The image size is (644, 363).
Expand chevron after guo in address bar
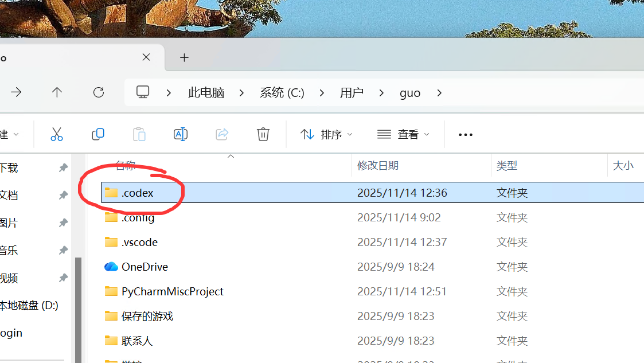439,93
